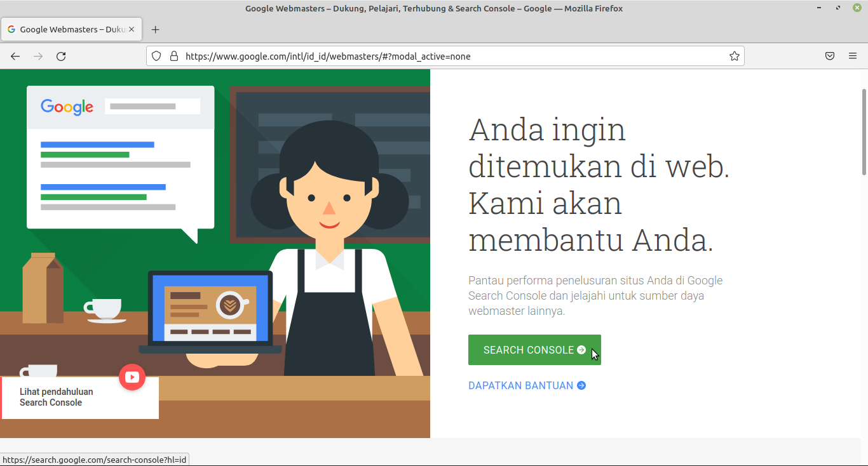868x466 pixels.
Task: Click the arrow icon beside Dapatkan Bantuan
Action: 581,385
